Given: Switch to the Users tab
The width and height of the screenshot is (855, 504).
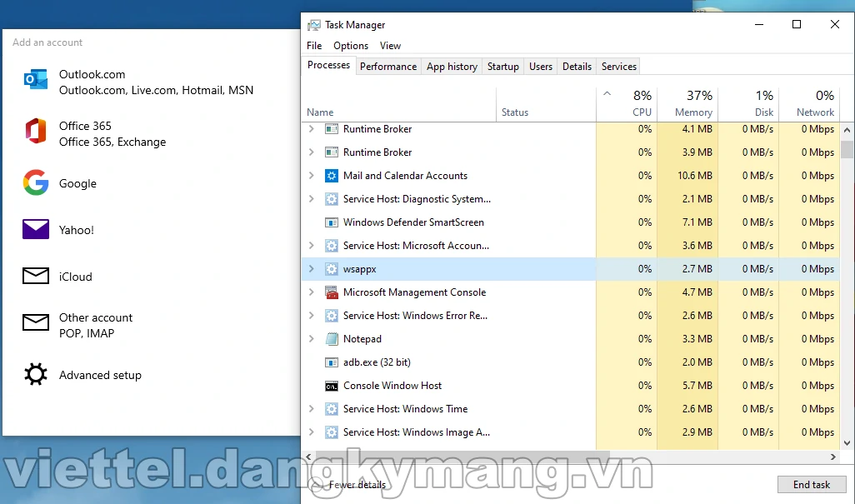Looking at the screenshot, I should [540, 67].
